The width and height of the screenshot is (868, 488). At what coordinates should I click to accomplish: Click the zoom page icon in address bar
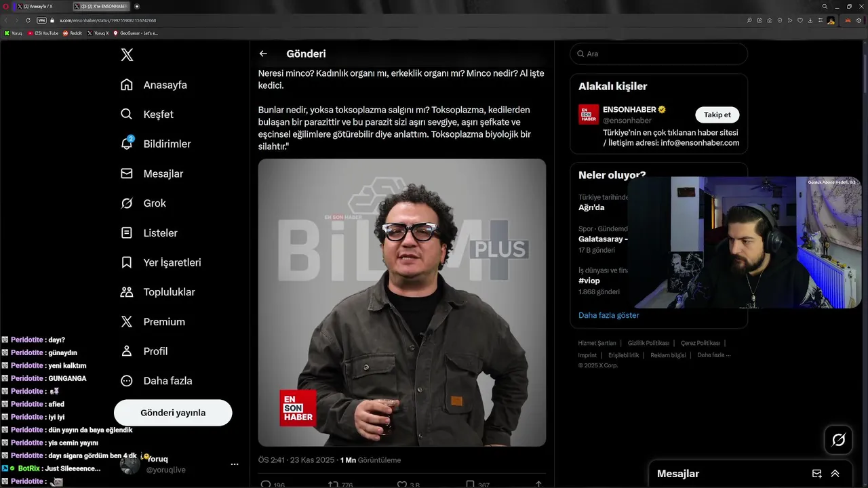point(749,20)
